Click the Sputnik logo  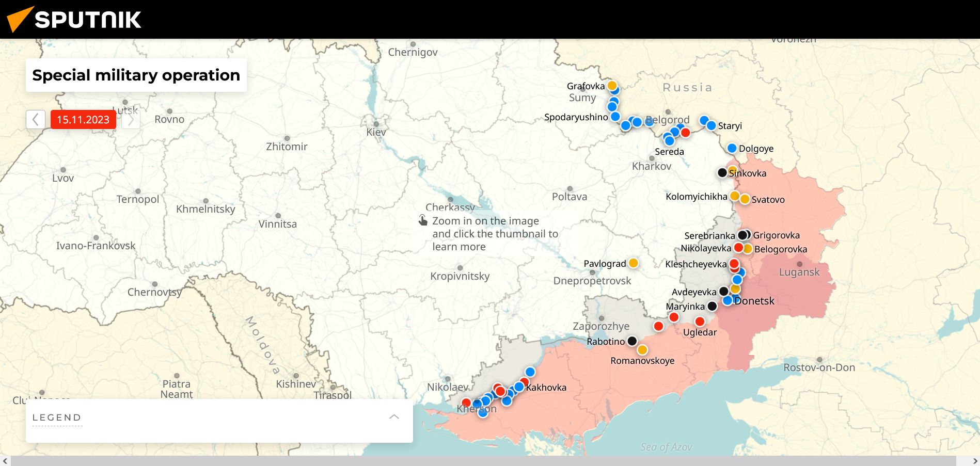pyautogui.click(x=74, y=19)
